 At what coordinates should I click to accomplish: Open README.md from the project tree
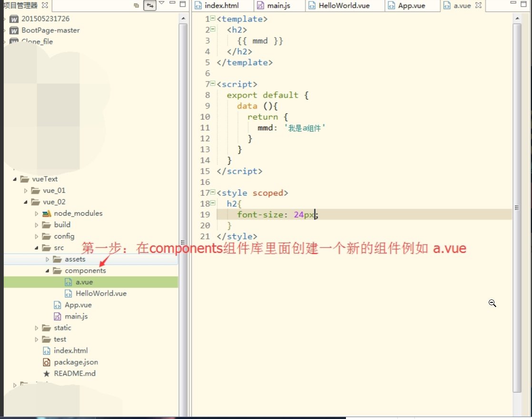75,373
